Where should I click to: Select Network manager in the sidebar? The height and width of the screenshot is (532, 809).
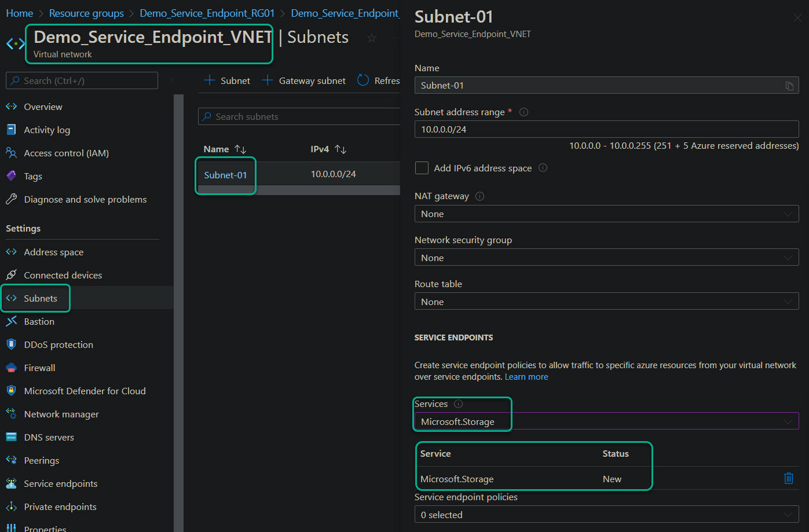(61, 414)
